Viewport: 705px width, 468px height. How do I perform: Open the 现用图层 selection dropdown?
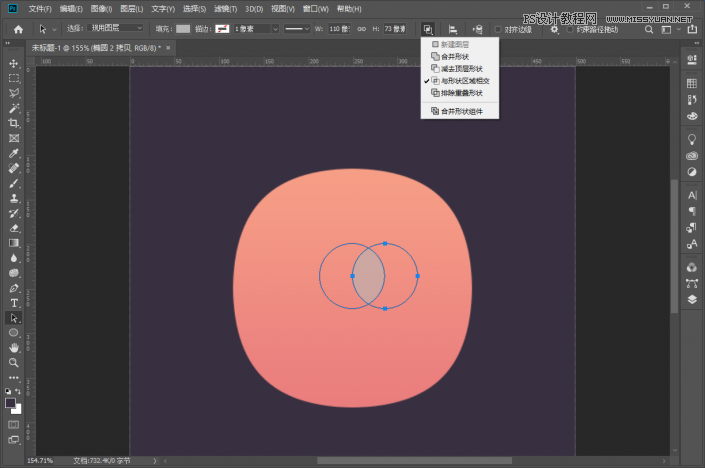pyautogui.click(x=116, y=29)
